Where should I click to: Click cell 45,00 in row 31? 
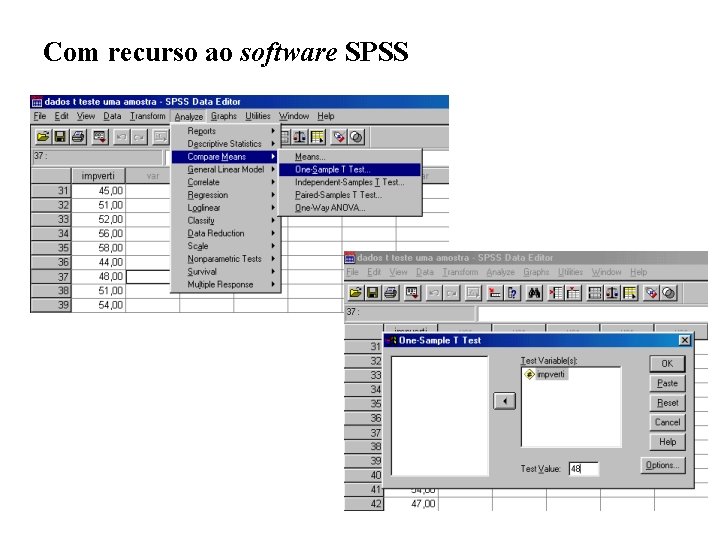click(x=98, y=191)
